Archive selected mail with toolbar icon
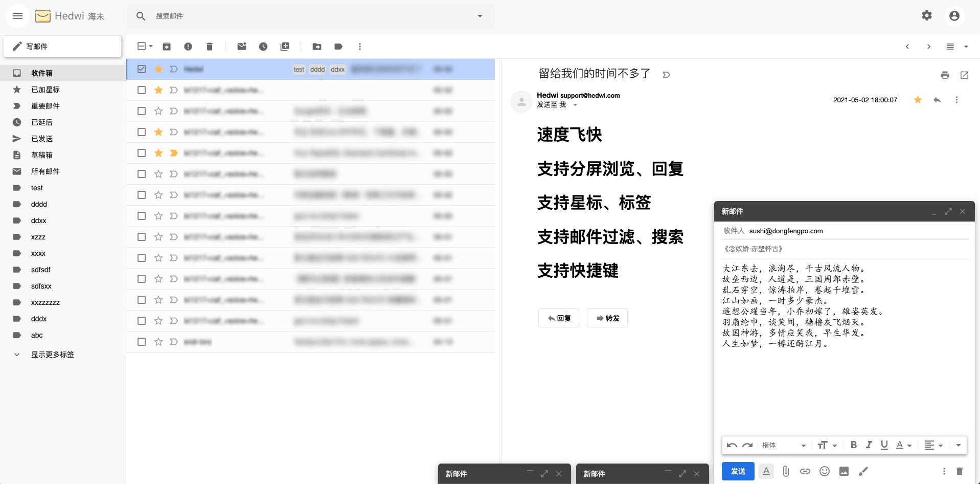This screenshot has width=980, height=484. point(167,47)
